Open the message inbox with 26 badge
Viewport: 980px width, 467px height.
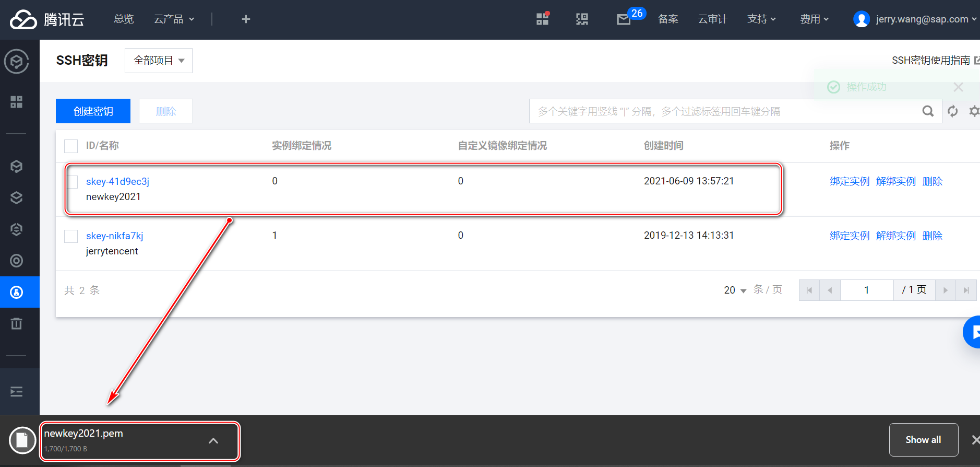click(x=624, y=19)
